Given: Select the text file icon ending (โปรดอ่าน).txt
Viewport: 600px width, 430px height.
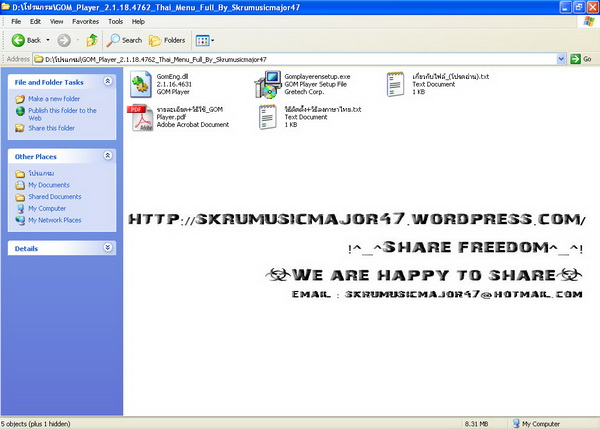Looking at the screenshot, I should click(395, 84).
